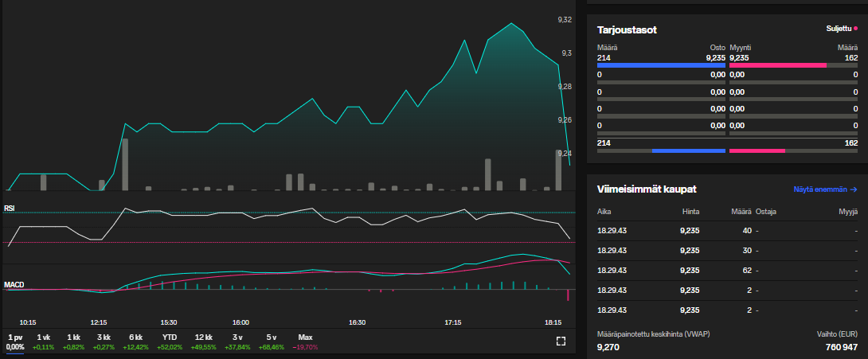868x359 pixels.
Task: Open the Näytä enemmän link
Action: click(825, 189)
